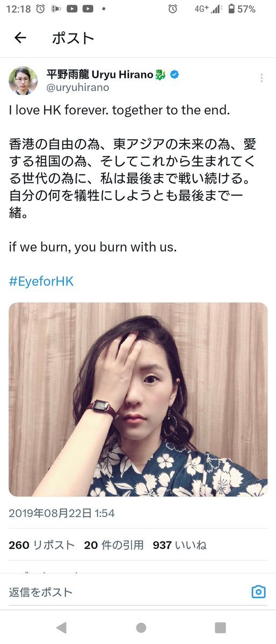Tap the camera icon in reply bar
This screenshot has width=276, height=644.
point(258,592)
